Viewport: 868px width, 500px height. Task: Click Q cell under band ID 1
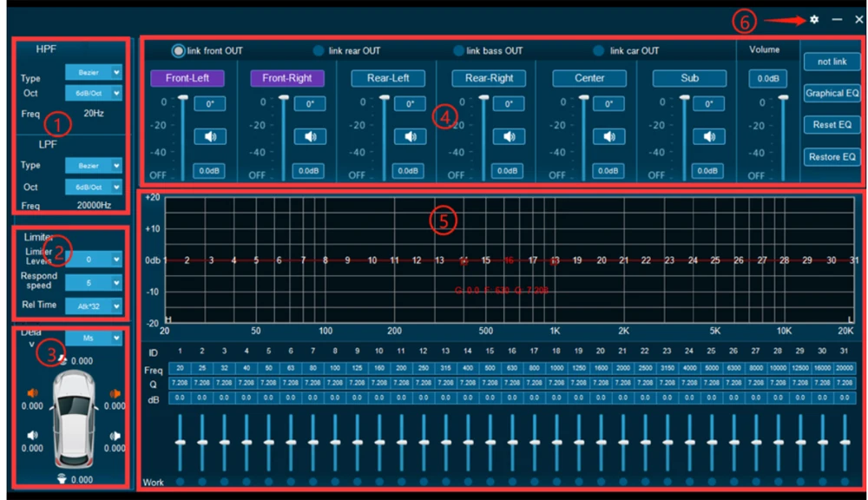tap(180, 383)
